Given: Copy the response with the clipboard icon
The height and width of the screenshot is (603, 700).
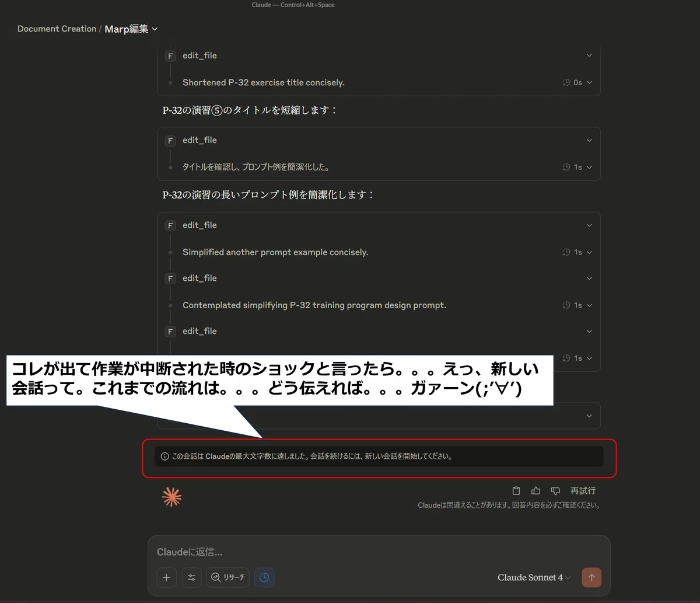Looking at the screenshot, I should [x=516, y=491].
